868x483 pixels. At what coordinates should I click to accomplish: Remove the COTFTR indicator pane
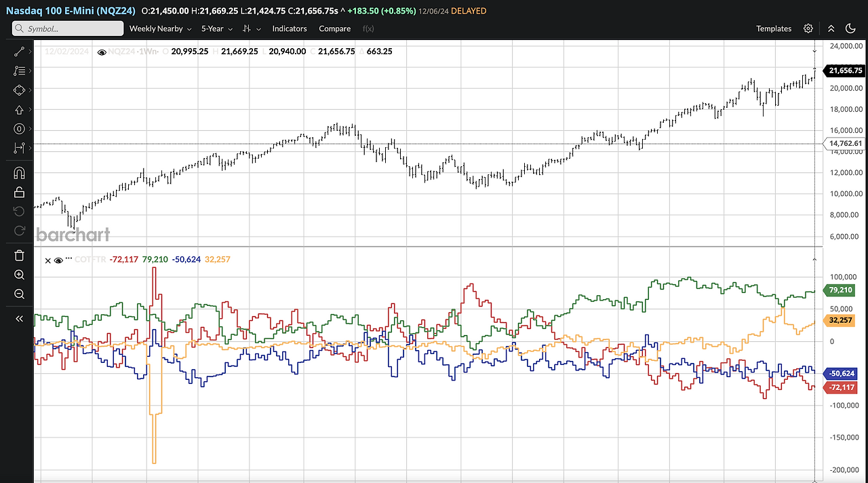[x=47, y=260]
